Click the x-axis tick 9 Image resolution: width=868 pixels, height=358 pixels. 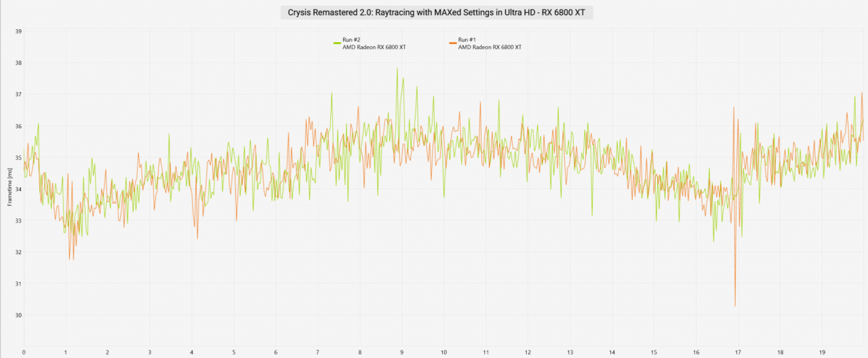tap(402, 353)
